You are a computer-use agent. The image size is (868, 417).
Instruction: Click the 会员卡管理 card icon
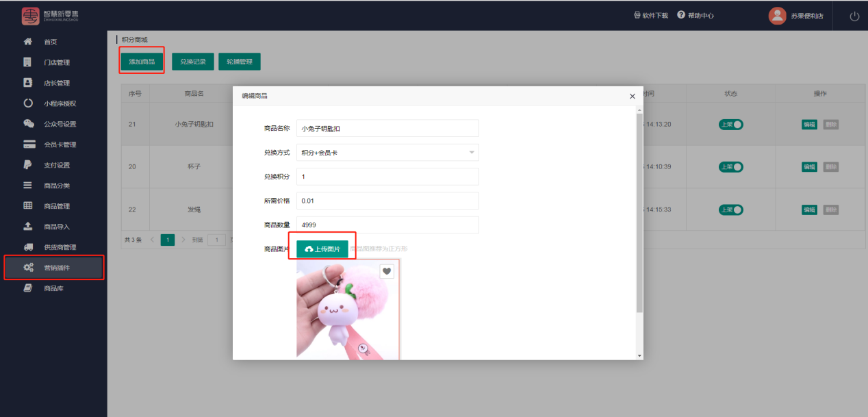pos(29,144)
